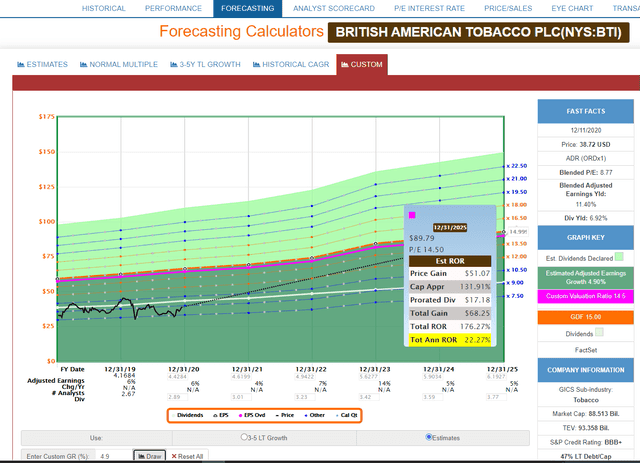The height and width of the screenshot is (463, 640).
Task: Edit the 2023 dividend field 3.42
Action: [x=369, y=397]
